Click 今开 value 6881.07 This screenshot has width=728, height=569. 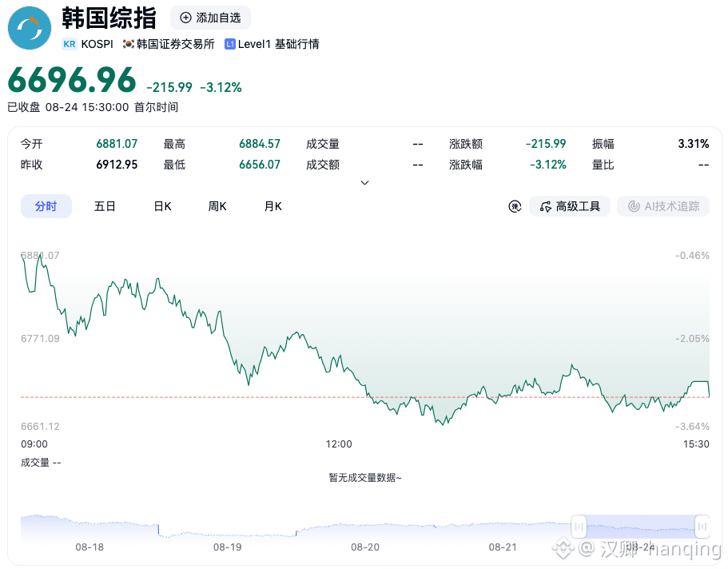click(x=117, y=144)
